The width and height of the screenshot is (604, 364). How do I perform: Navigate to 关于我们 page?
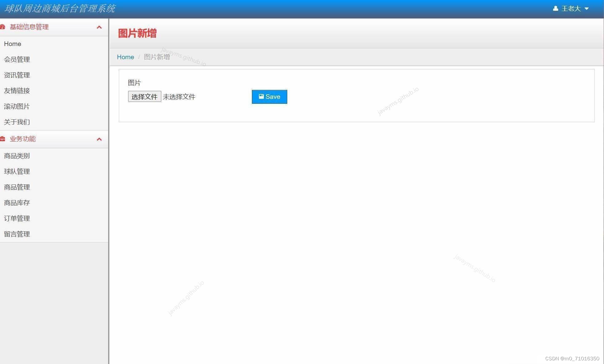(17, 122)
